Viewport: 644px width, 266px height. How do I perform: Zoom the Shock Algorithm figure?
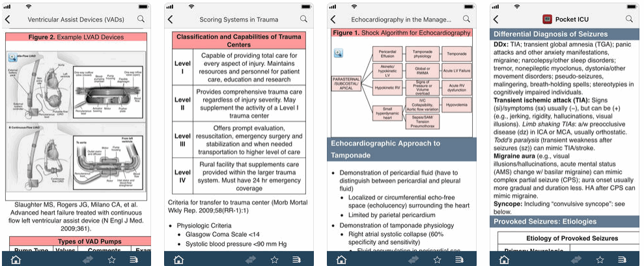point(339,53)
